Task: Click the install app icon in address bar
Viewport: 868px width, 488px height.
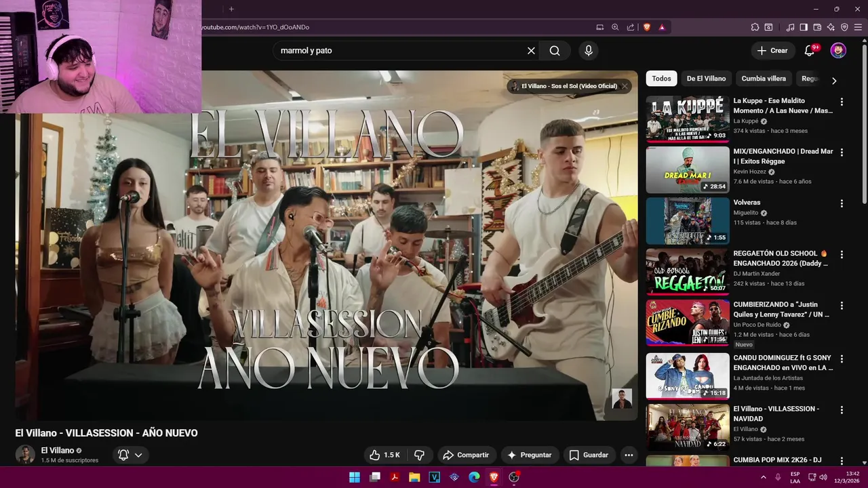Action: [600, 27]
